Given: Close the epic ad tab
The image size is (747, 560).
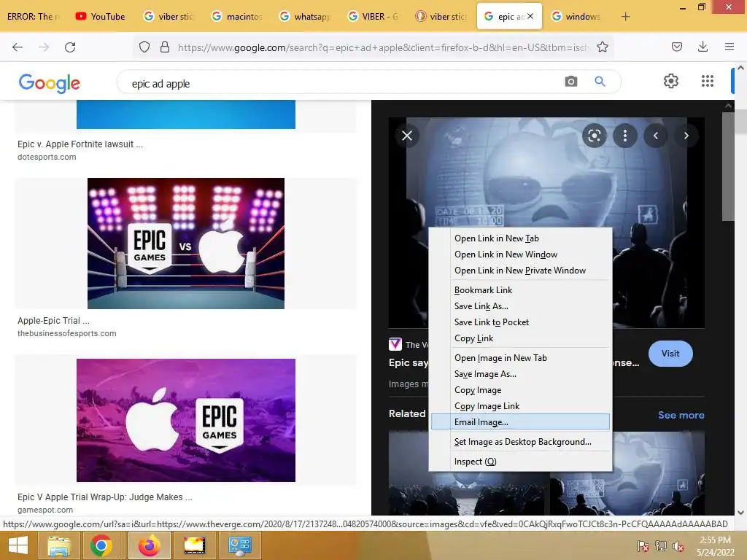Looking at the screenshot, I should (530, 16).
